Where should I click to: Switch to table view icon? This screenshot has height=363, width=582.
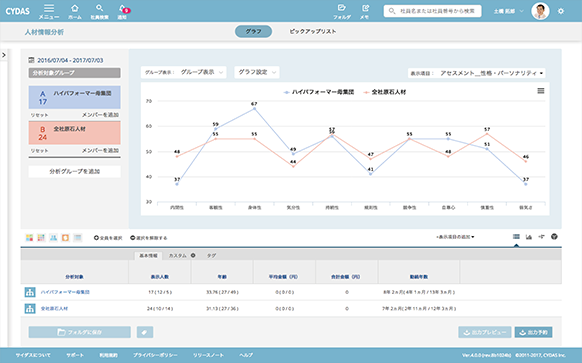[516, 236]
